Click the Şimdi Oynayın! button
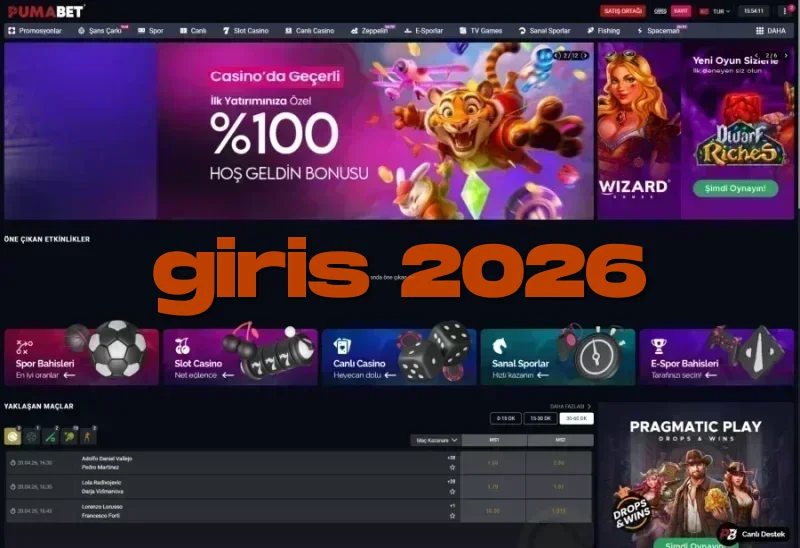800x548 pixels. pyautogui.click(x=735, y=188)
